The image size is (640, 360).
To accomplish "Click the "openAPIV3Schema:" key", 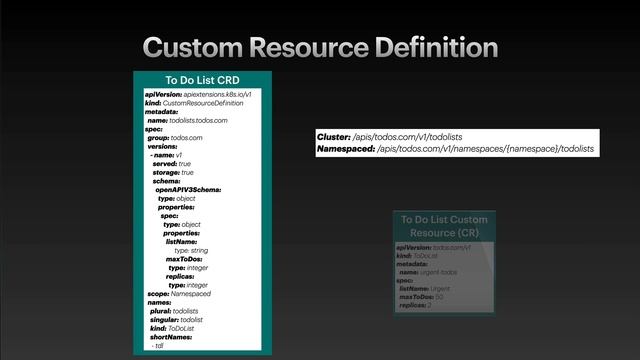I will tap(188, 190).
